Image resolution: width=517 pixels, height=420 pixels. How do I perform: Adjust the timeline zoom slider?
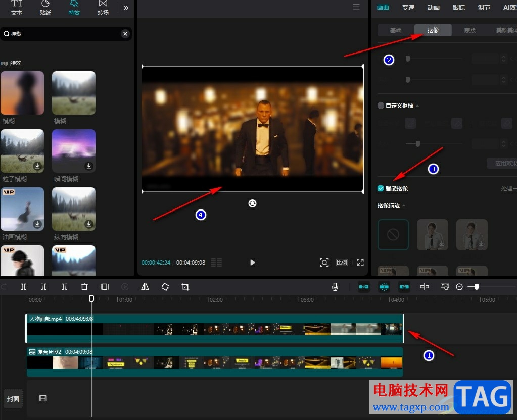pos(476,287)
